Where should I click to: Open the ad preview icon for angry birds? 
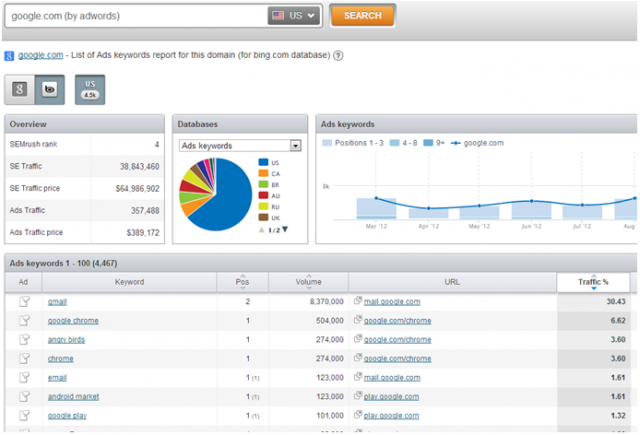[24, 340]
